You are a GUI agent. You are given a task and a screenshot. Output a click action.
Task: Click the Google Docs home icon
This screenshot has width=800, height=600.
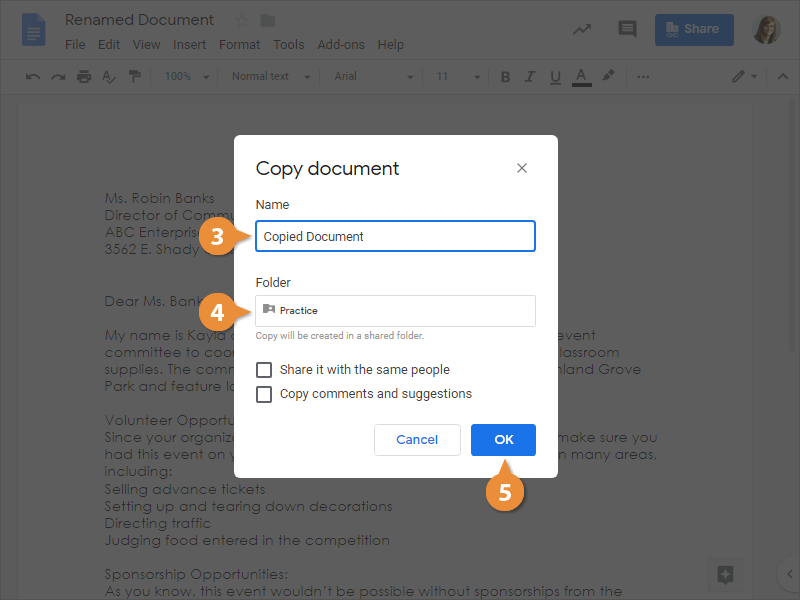coord(33,30)
